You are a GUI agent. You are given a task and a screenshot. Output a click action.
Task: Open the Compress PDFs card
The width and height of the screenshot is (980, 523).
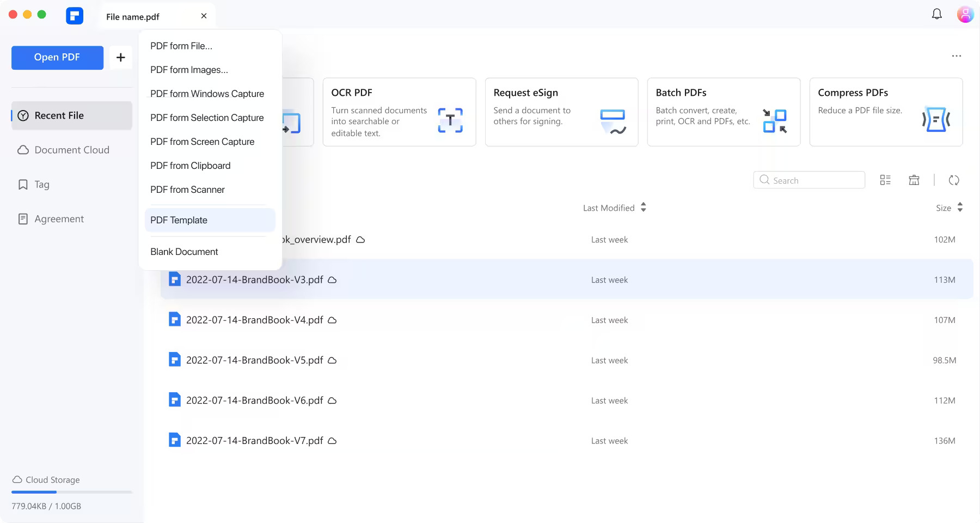[x=886, y=112]
